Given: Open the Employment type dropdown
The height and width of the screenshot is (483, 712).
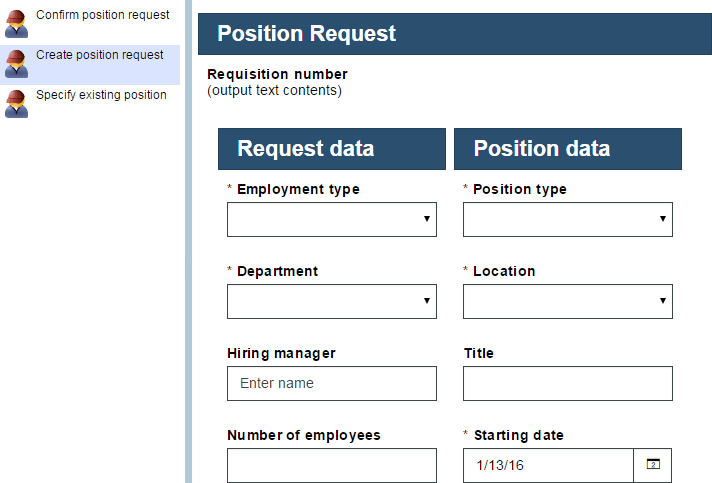Looking at the screenshot, I should click(331, 219).
